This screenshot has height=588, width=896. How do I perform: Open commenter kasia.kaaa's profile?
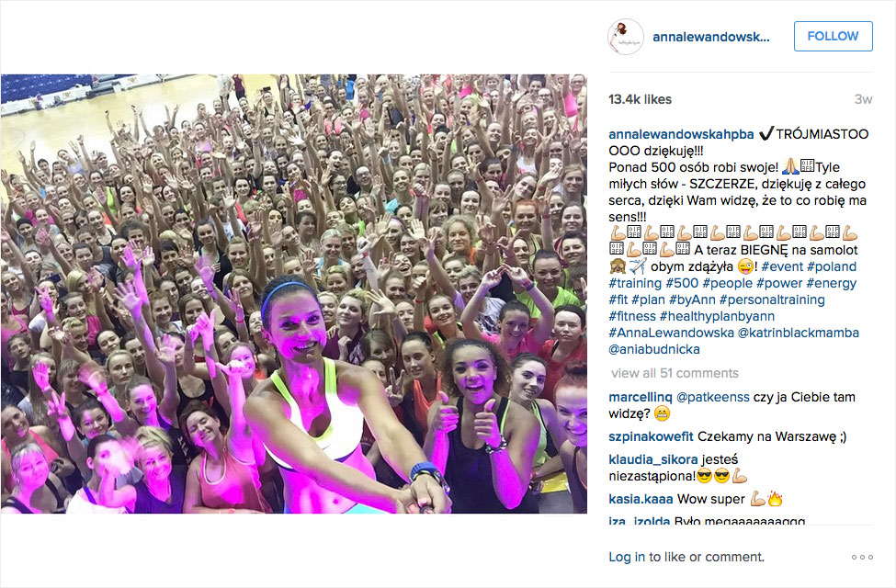641,500
